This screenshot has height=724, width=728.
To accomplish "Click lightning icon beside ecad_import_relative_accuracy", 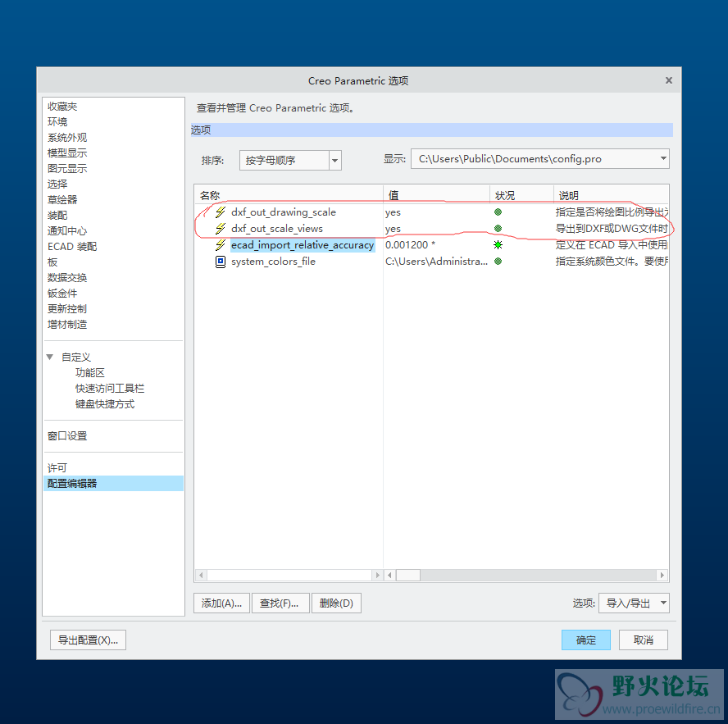I will click(x=221, y=244).
